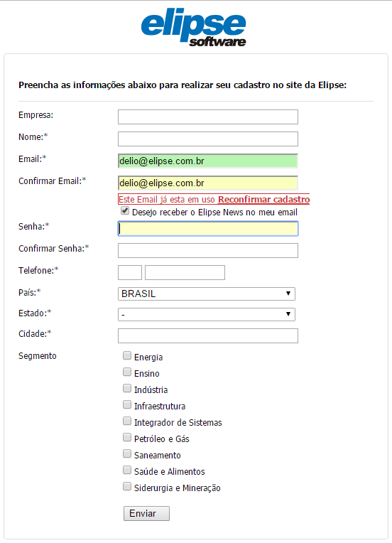The height and width of the screenshot is (543, 392).
Task: Follow the Reconfirmar cadastro link
Action: [263, 200]
